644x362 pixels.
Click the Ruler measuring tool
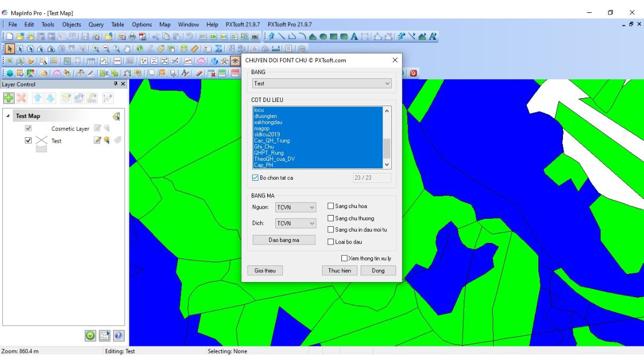194,48
